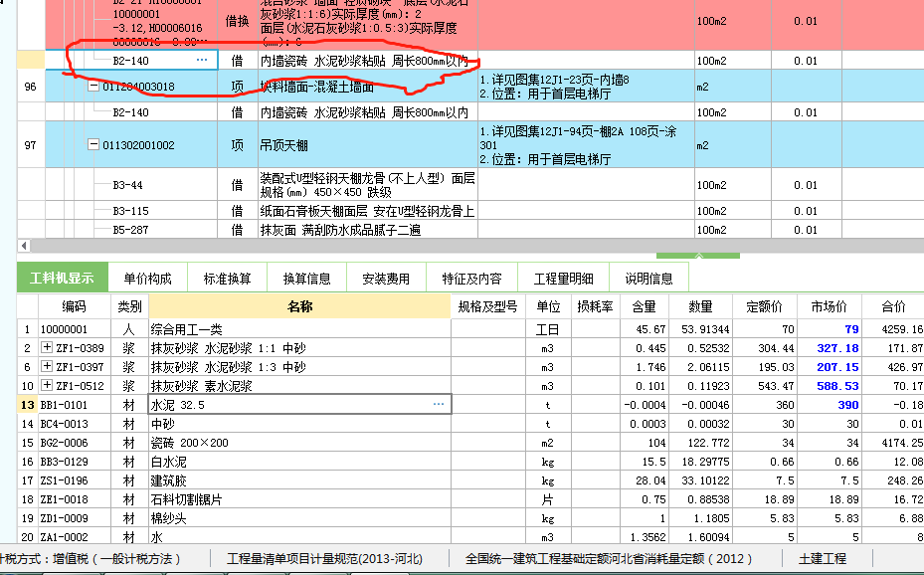The height and width of the screenshot is (575, 924).
Task: Select row number 96 in the upper table
Action: (31, 86)
